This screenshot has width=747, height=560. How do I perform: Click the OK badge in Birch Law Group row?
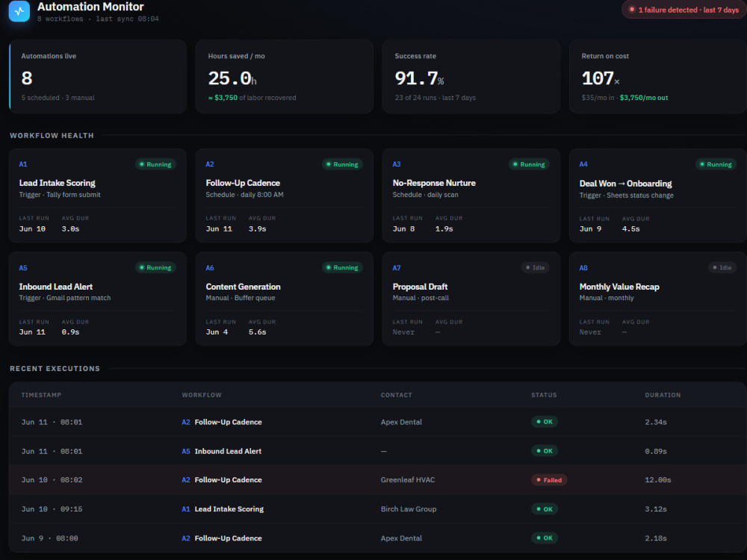(545, 509)
